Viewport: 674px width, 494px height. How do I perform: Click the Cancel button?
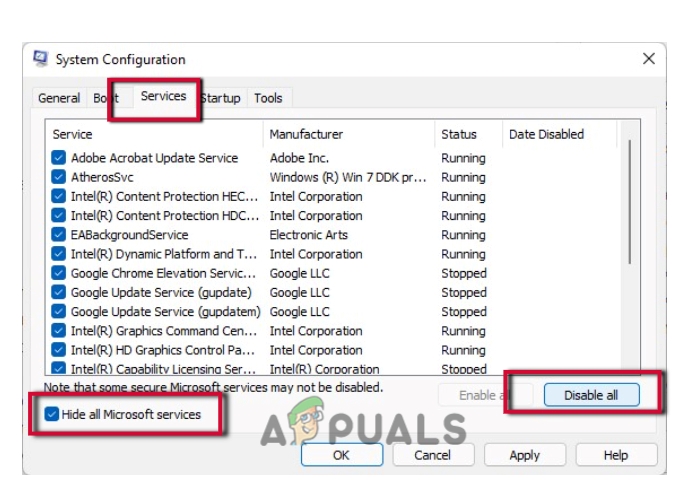433,455
